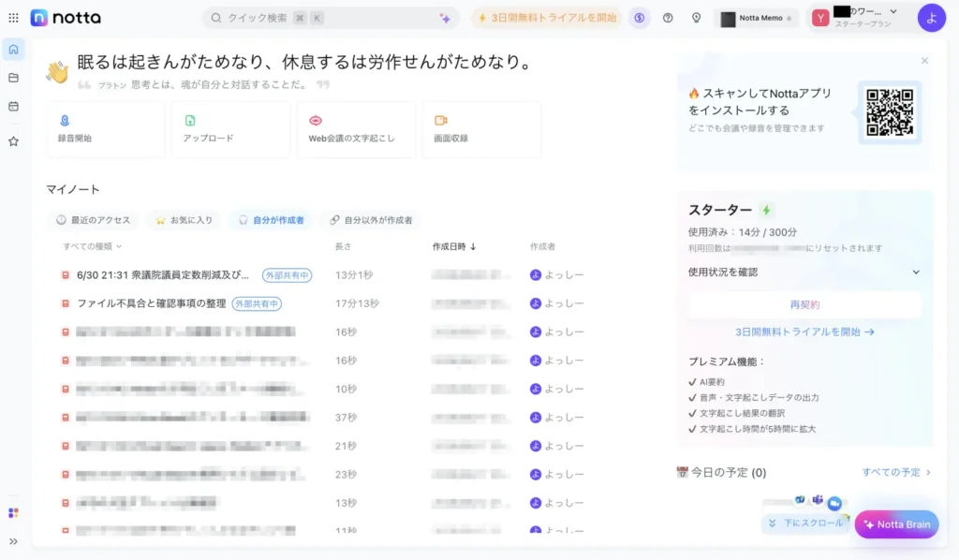Open Web会議の文字起こし card
Viewport: 959px width, 560px height.
coord(356,129)
